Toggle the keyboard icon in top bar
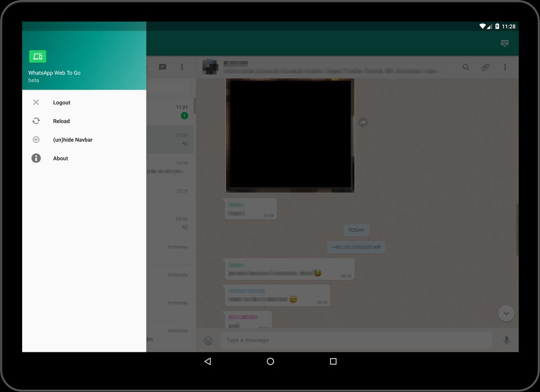The width and height of the screenshot is (540, 392). point(505,43)
